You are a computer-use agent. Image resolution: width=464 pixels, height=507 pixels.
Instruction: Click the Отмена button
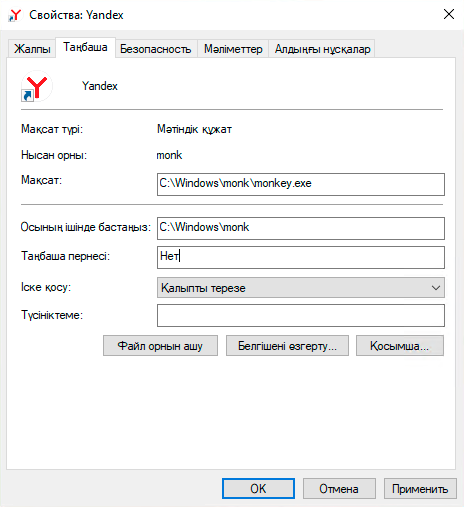coord(339,489)
